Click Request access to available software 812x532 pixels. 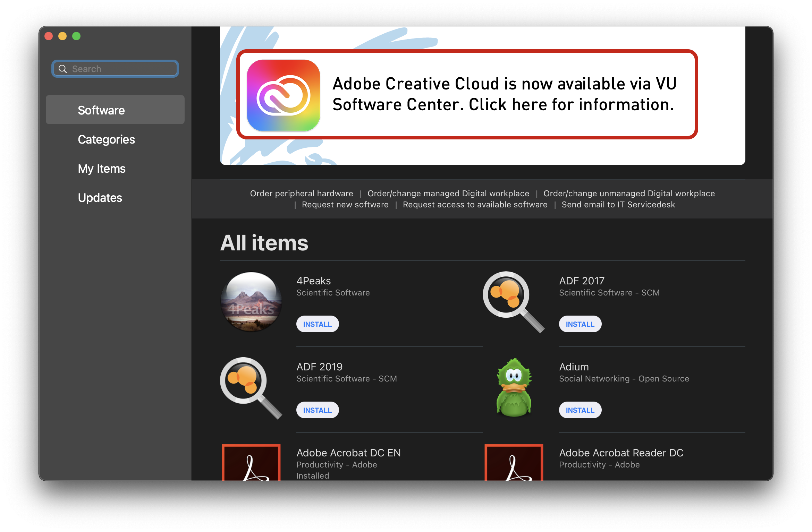click(x=475, y=205)
